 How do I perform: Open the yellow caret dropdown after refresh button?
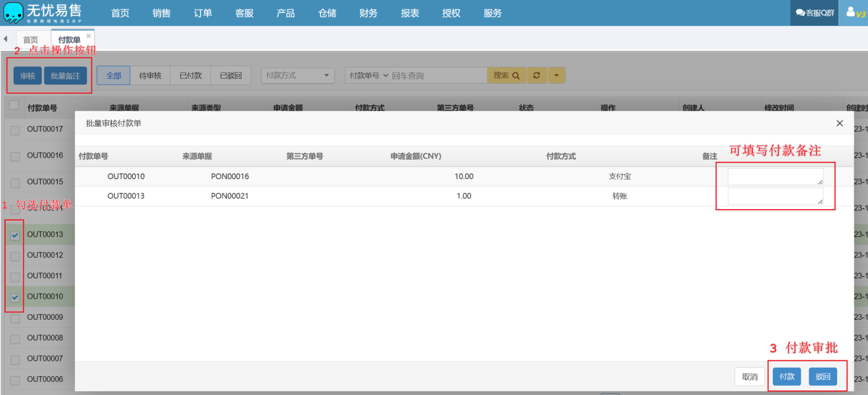point(557,75)
